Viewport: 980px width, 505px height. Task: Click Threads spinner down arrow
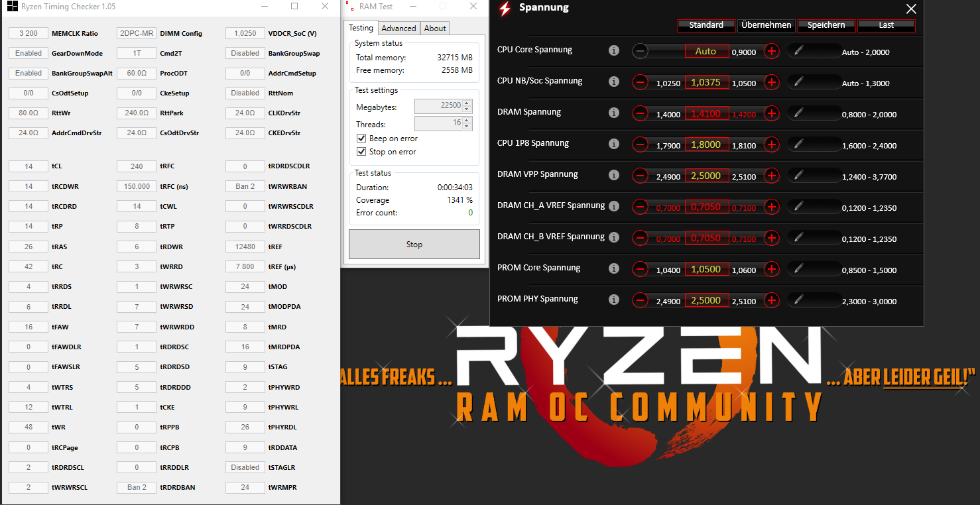(467, 127)
